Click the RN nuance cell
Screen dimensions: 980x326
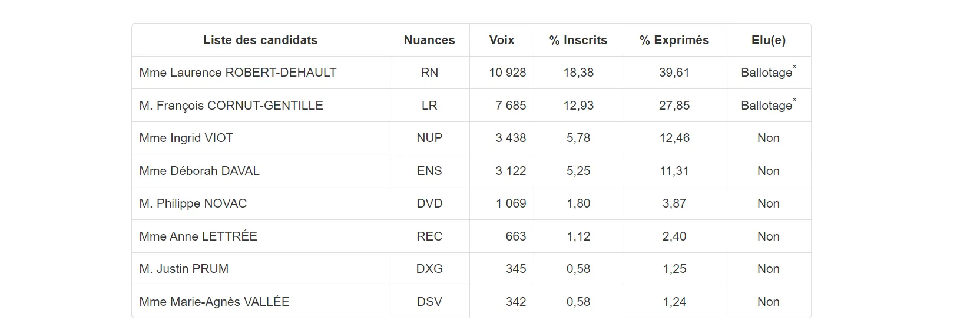(x=429, y=73)
